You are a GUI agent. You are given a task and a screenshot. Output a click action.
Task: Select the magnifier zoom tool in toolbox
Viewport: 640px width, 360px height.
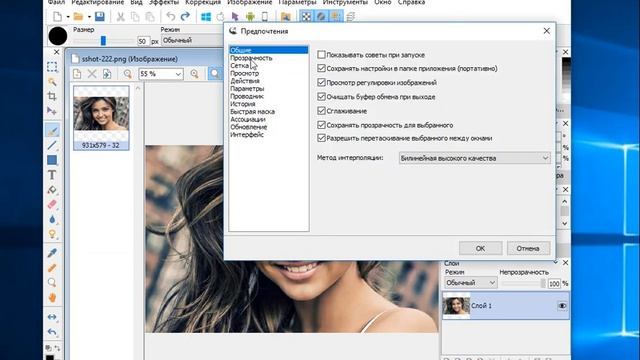[x=52, y=282]
